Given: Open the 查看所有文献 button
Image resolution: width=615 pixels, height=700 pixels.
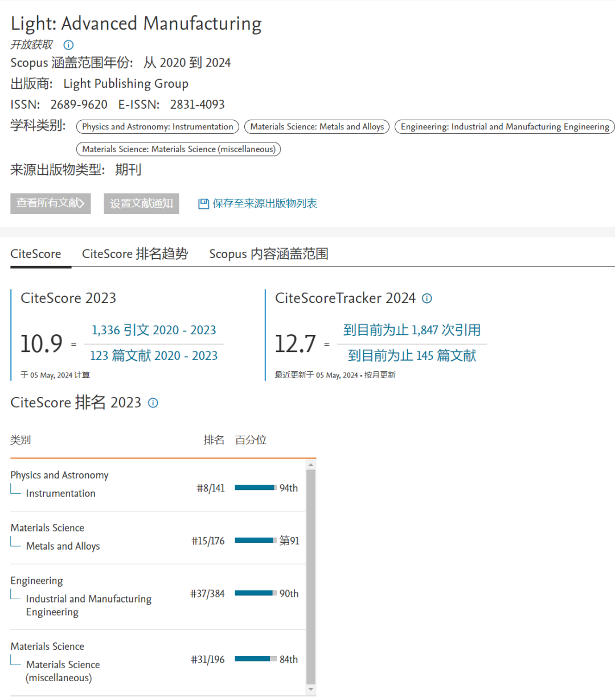Looking at the screenshot, I should coord(50,203).
